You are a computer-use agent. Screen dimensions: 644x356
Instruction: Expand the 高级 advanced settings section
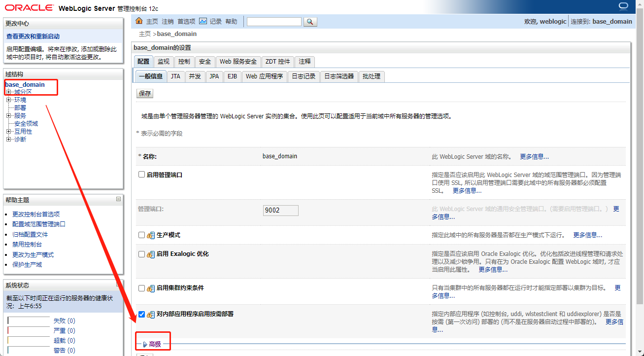[155, 344]
